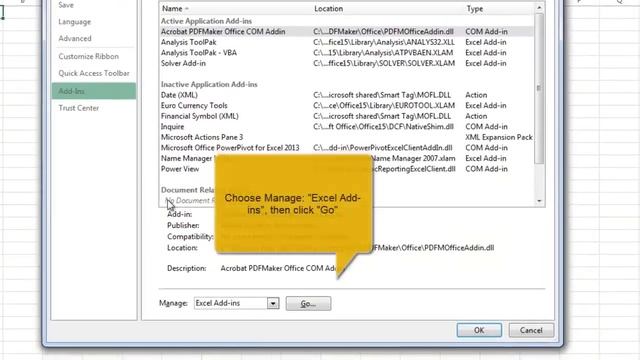The height and width of the screenshot is (360, 640).
Task: Open the Language options category
Action: (75, 22)
